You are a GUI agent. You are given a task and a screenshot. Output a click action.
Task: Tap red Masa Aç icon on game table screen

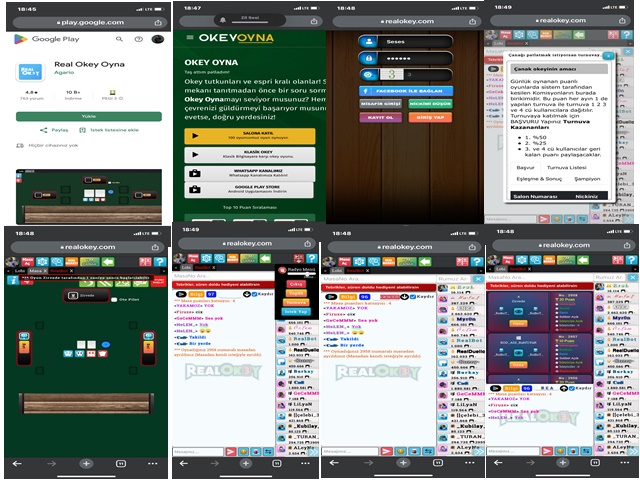[x=27, y=262]
